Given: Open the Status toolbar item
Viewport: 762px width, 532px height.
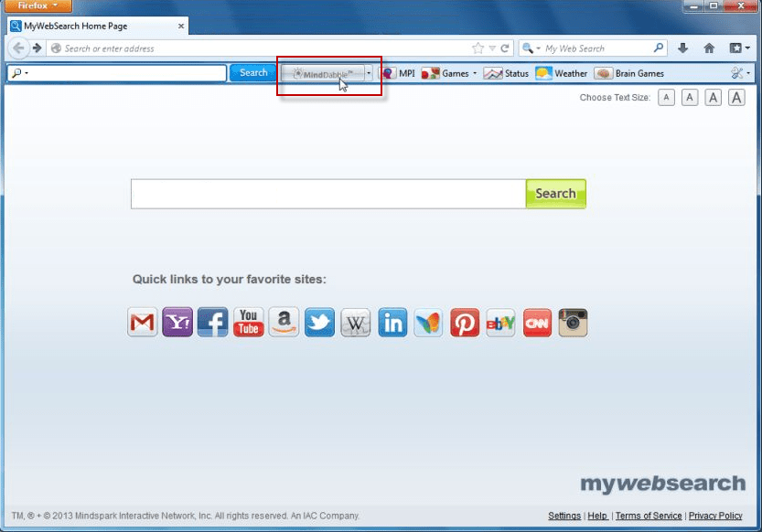Looking at the screenshot, I should tap(506, 74).
